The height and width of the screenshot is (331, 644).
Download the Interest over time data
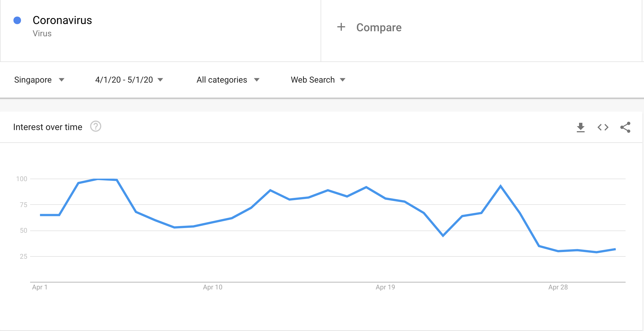pyautogui.click(x=580, y=127)
